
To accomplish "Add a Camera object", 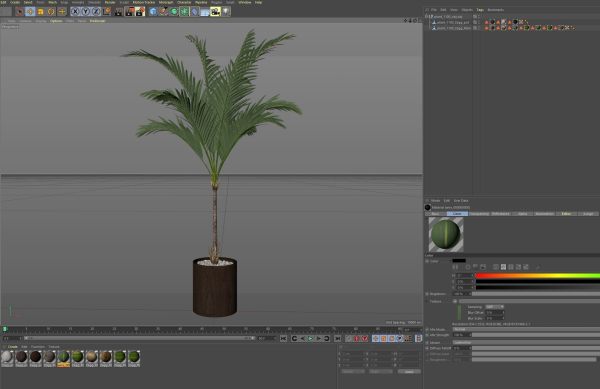I will pyautogui.click(x=215, y=12).
